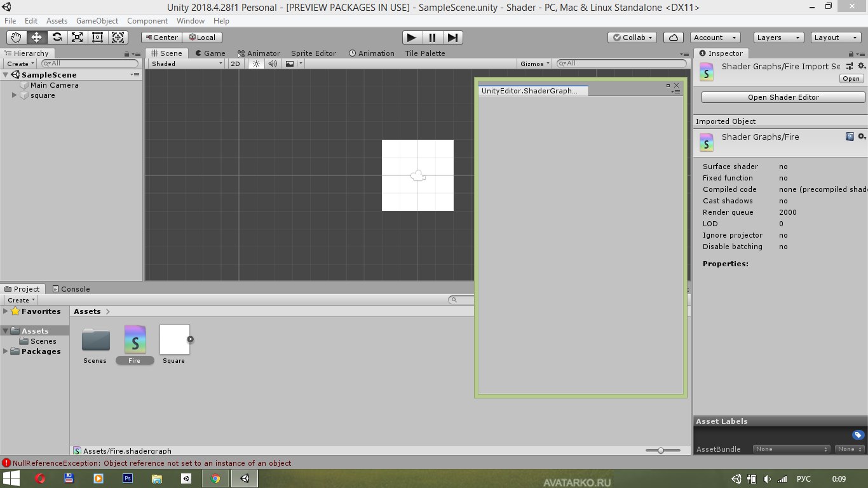Open the cloud Services button

674,37
